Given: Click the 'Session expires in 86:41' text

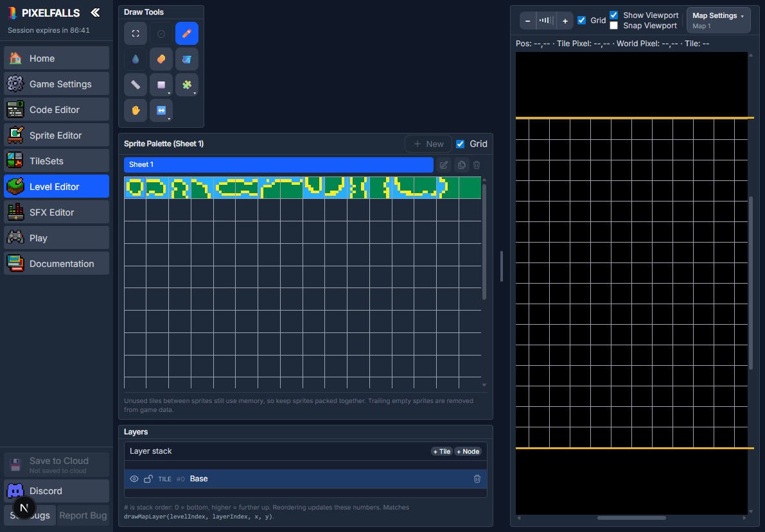Looking at the screenshot, I should tap(49, 30).
